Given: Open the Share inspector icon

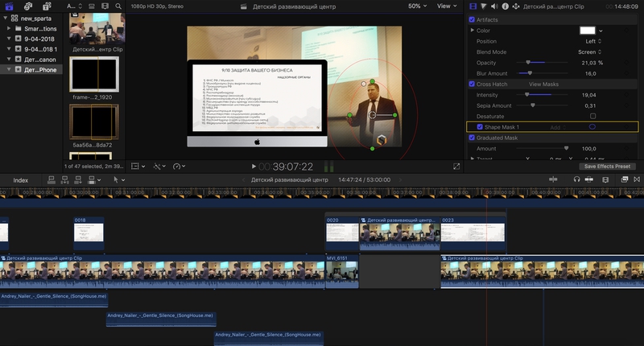Looking at the screenshot, I should 516,6.
